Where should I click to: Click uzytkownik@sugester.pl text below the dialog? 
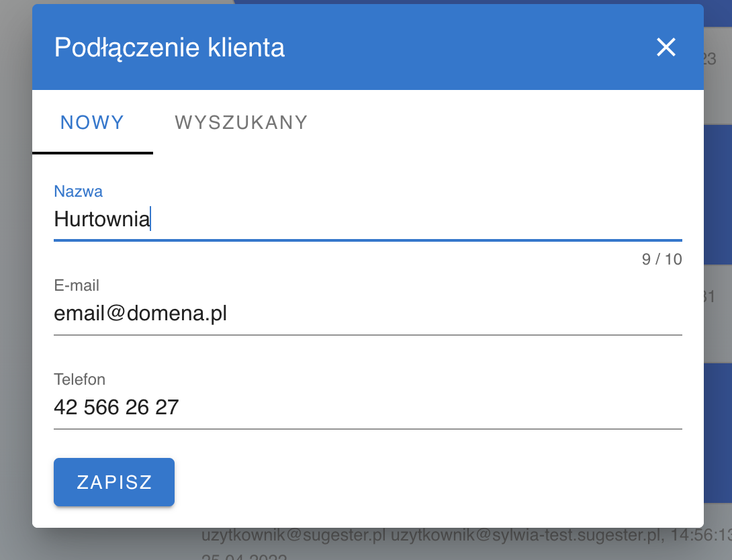click(x=293, y=537)
